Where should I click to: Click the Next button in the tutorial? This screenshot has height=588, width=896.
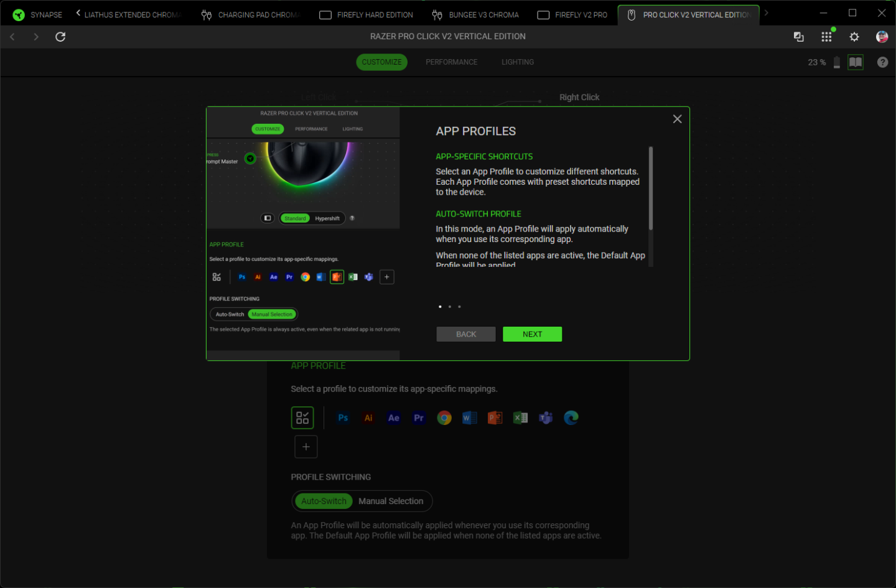[533, 334]
